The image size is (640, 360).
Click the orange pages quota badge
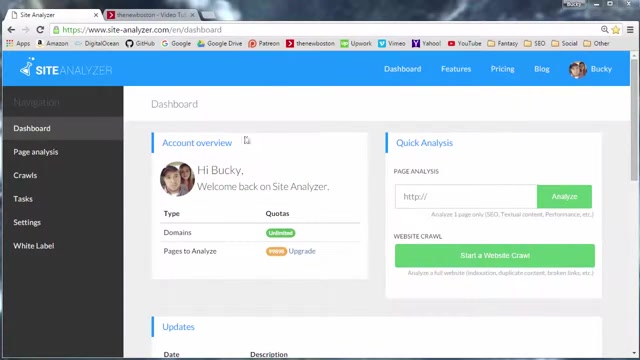[x=276, y=251]
